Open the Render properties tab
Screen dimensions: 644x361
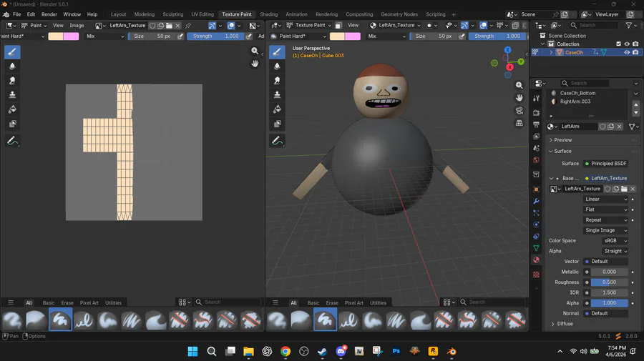point(536,112)
